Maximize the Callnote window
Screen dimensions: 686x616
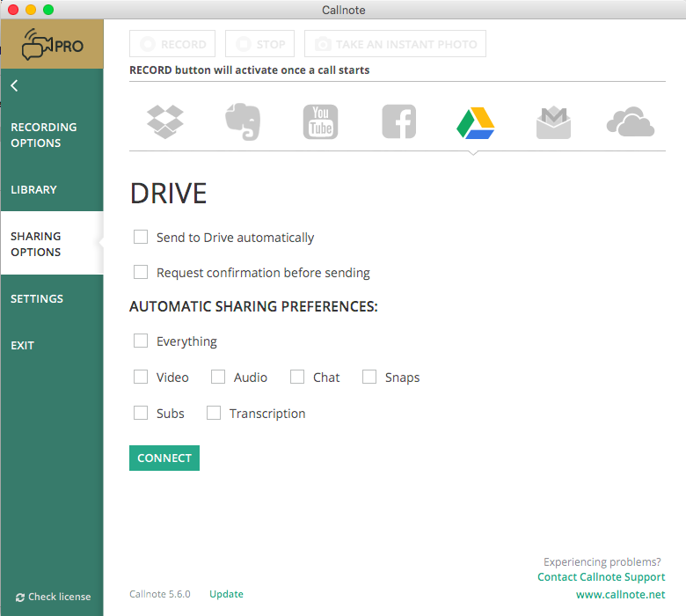pyautogui.click(x=48, y=10)
